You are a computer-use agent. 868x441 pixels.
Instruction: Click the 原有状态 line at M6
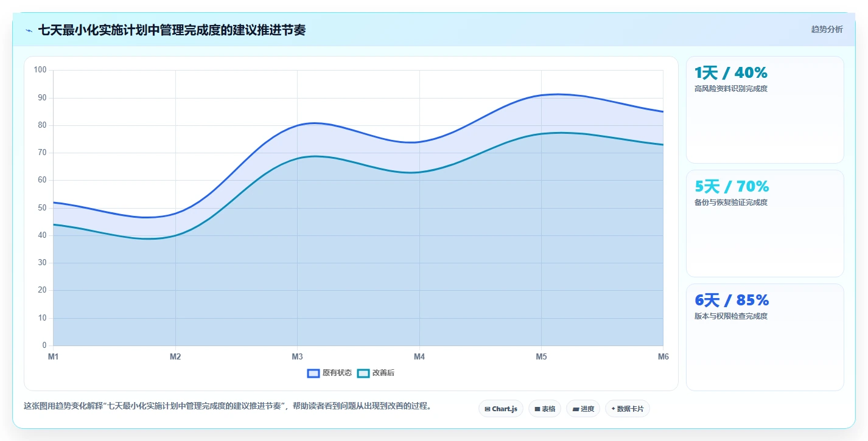663,112
